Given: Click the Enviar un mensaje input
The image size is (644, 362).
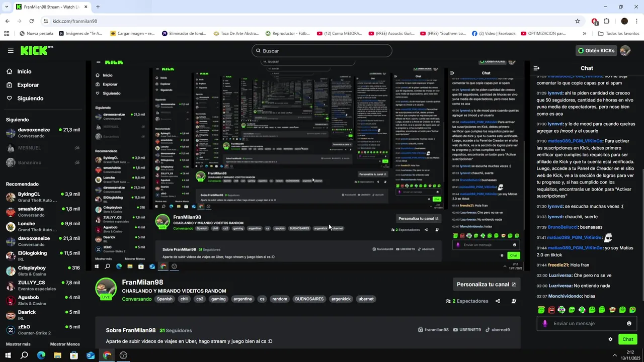Looking at the screenshot, I should [587, 323].
